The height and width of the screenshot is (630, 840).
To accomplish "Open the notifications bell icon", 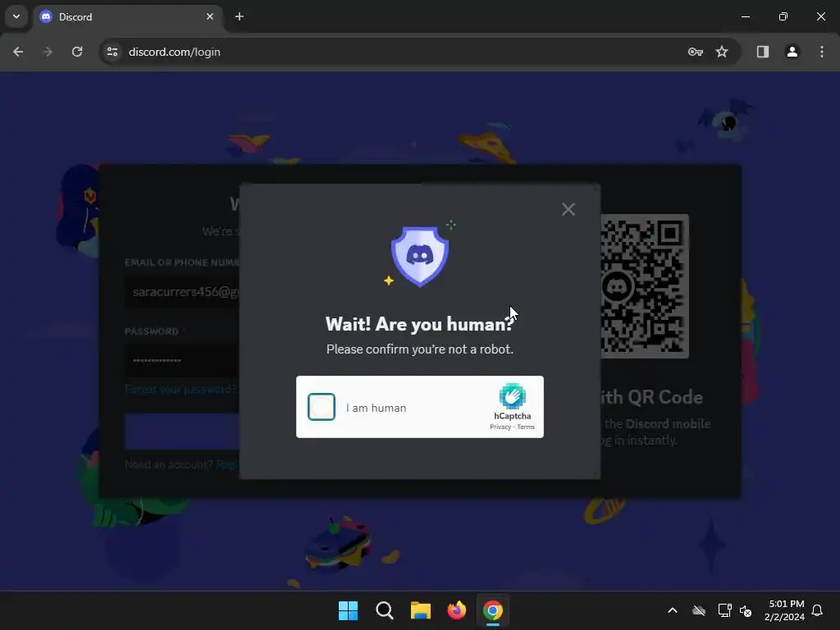I will point(818,610).
